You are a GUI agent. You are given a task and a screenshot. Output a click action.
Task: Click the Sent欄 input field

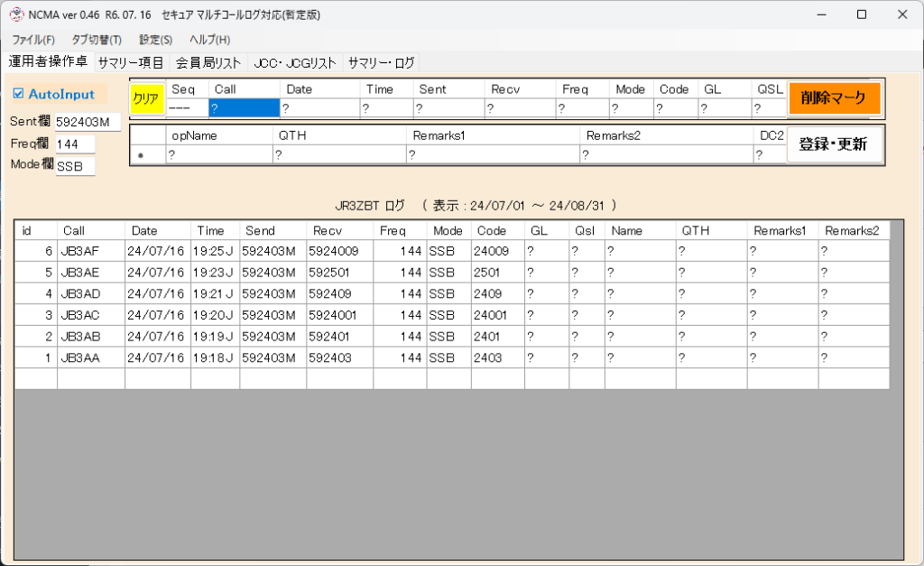[87, 122]
